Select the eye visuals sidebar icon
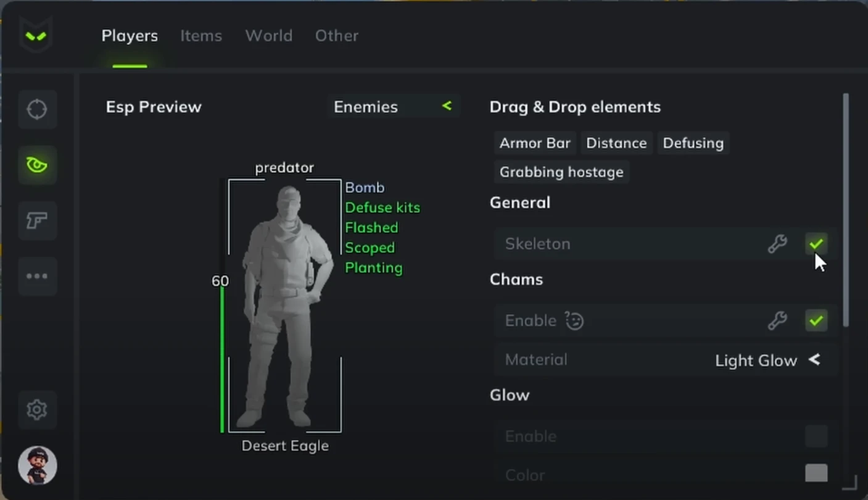868x500 pixels. pyautogui.click(x=37, y=165)
